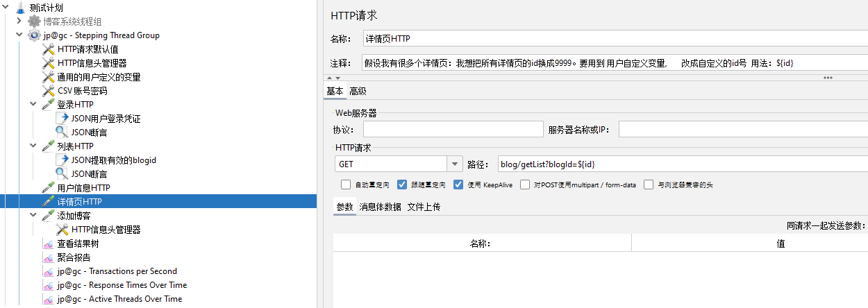
Task: Click the pipette icon of 列表HTTP
Action: coord(48,146)
